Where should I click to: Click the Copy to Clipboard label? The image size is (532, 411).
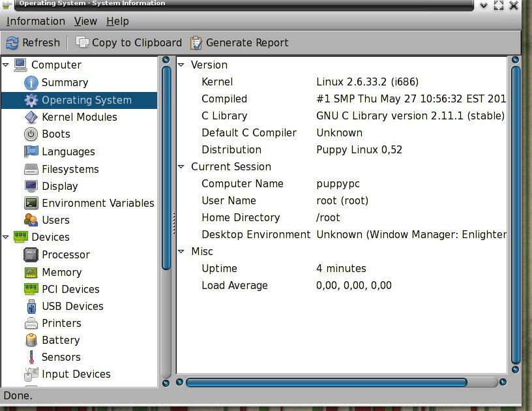click(x=137, y=43)
